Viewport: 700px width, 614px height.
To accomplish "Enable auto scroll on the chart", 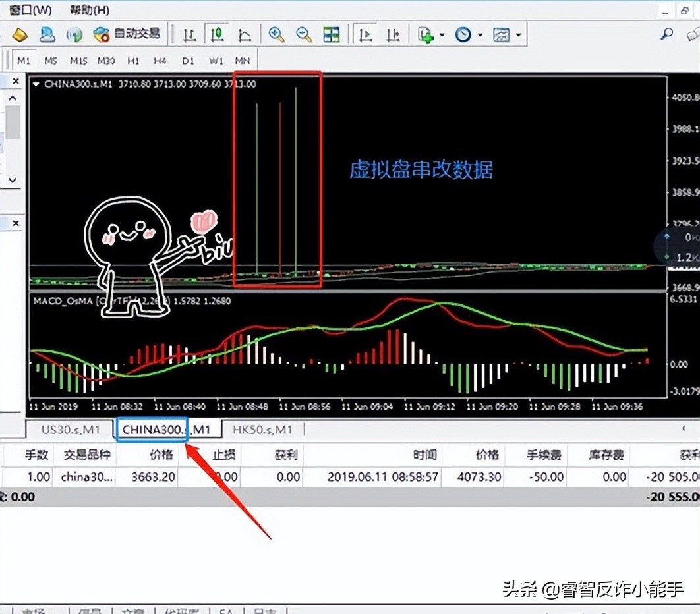I will [365, 34].
